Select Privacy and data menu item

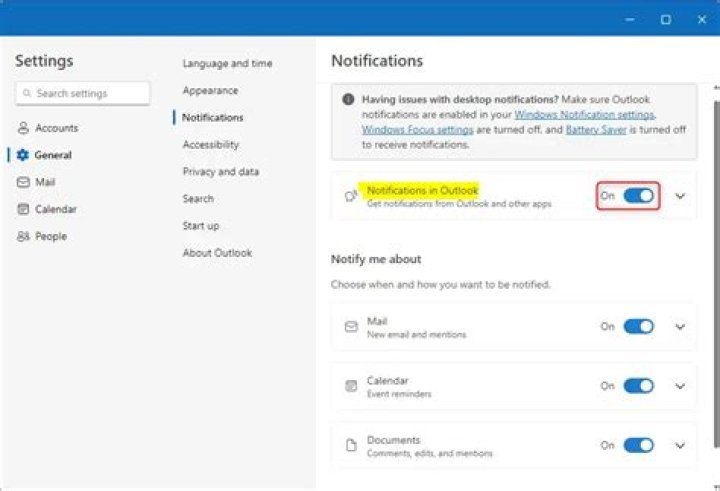coord(220,172)
